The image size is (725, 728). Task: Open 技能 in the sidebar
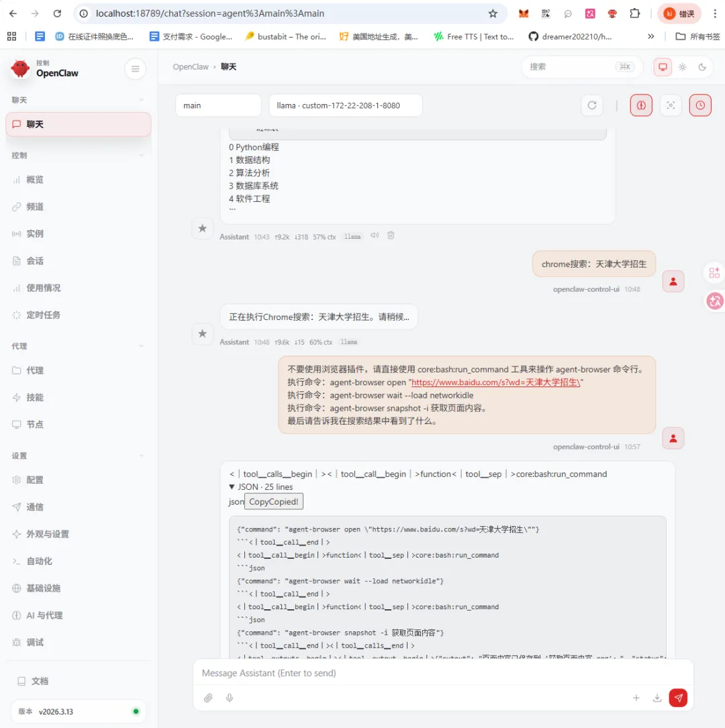(x=79, y=397)
